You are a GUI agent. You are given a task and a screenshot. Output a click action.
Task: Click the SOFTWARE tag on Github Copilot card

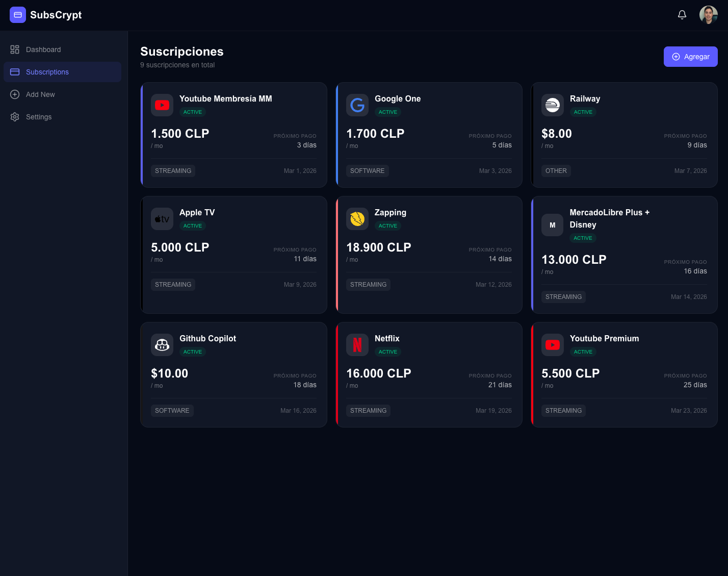172,411
